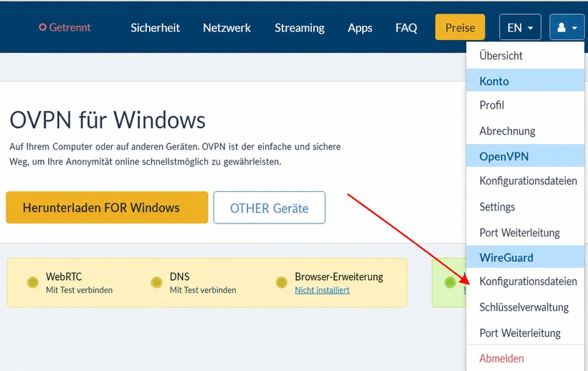Open the Sicherheit navigation item
This screenshot has height=371, width=588.
[x=156, y=28]
